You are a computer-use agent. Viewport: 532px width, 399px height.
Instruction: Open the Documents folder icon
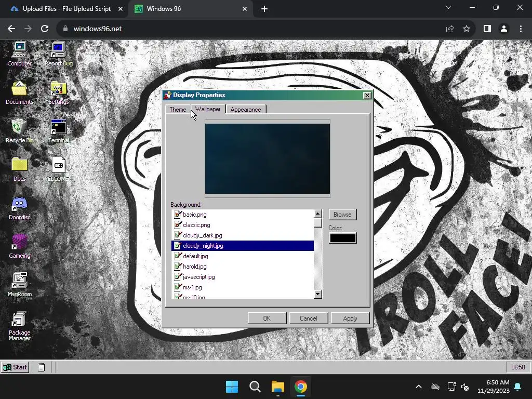[x=19, y=92]
